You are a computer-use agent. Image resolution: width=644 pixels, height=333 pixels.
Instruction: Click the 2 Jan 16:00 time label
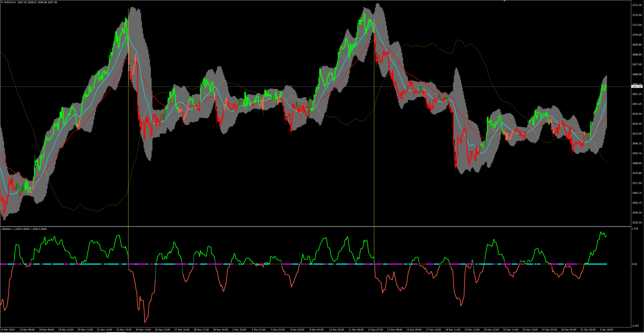[x=606, y=329]
